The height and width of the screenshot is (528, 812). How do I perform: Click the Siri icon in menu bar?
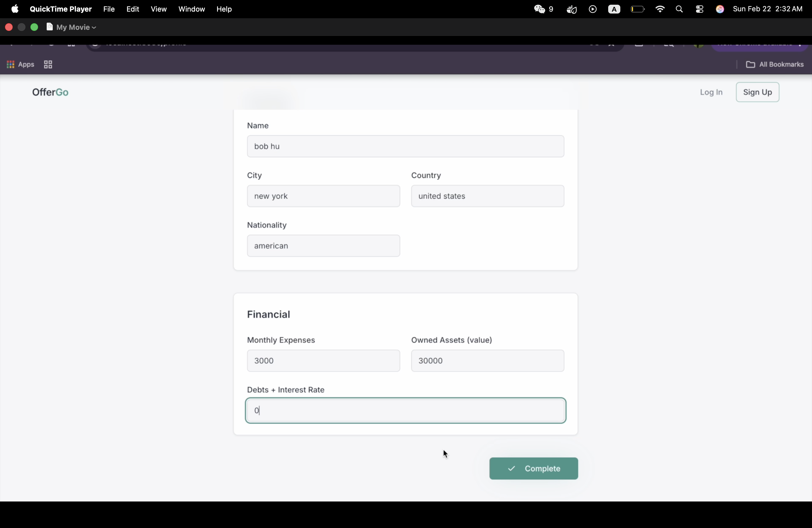pos(720,9)
